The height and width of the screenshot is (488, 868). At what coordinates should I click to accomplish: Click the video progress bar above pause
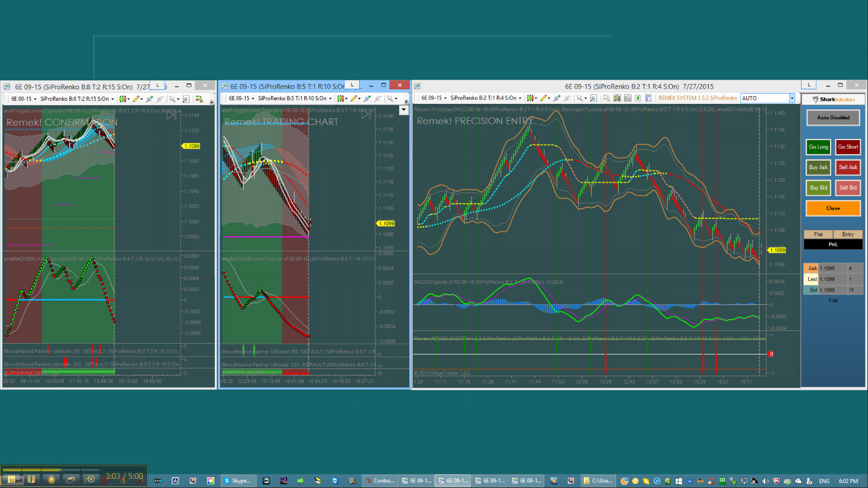click(x=51, y=469)
